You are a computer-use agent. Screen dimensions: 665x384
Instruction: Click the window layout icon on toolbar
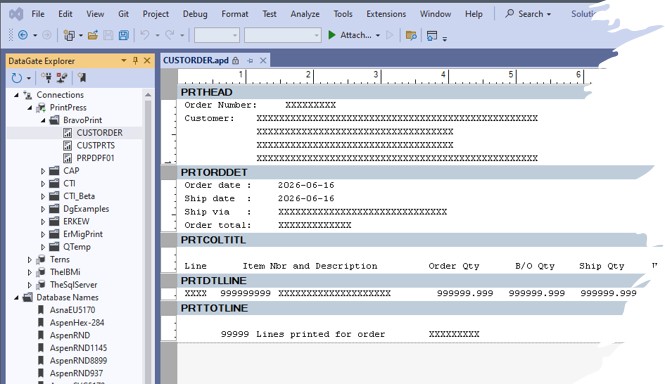click(432, 36)
